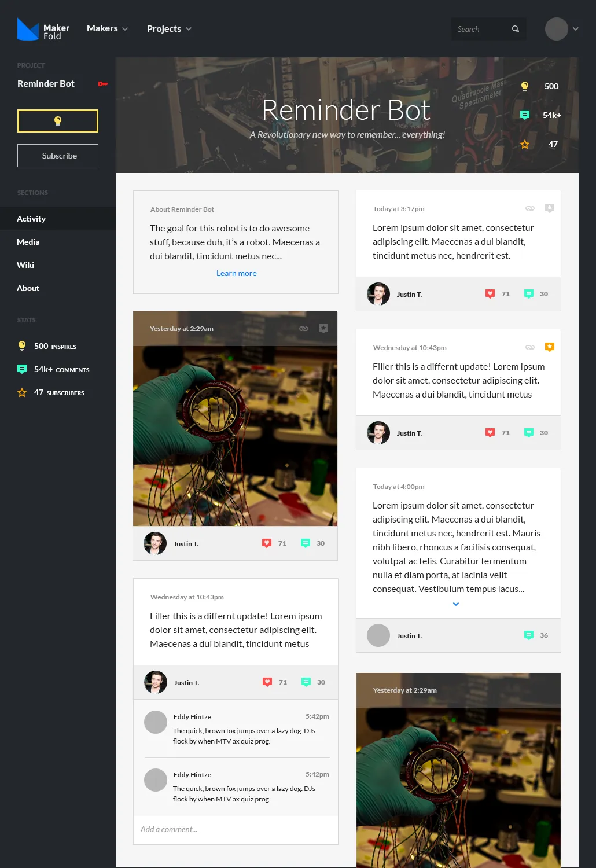Expand the user account chevron
Screen dimensions: 596x868
tap(576, 29)
